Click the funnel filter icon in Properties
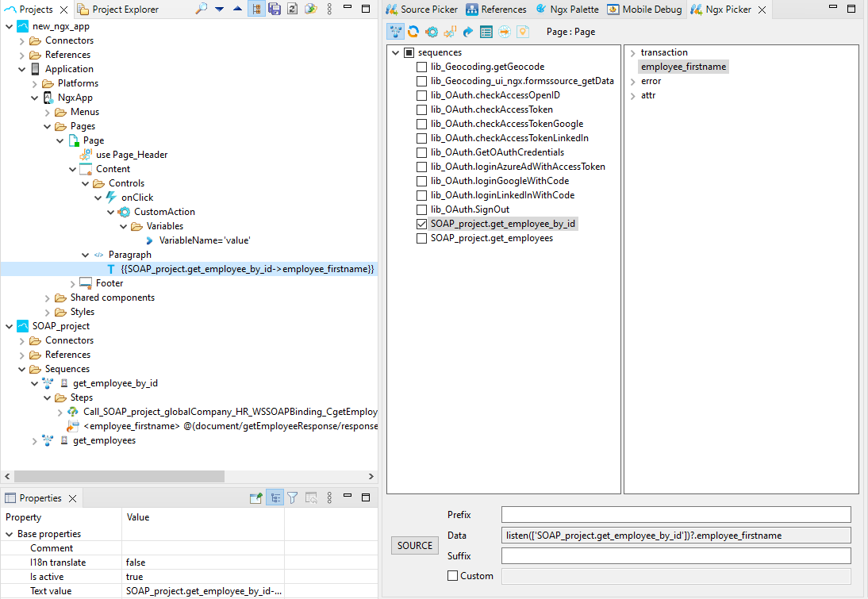Screen dimensions: 868x599 point(292,498)
